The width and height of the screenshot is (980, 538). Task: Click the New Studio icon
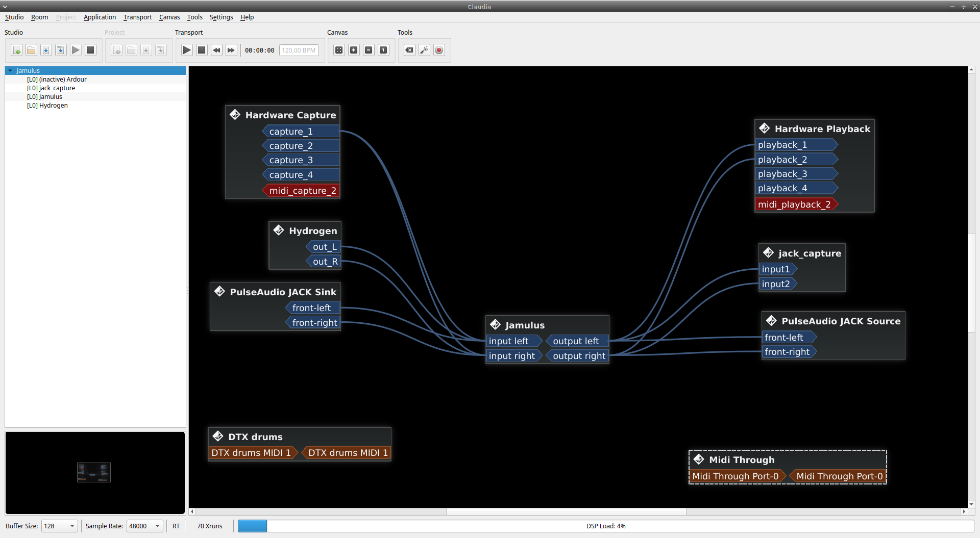[16, 50]
